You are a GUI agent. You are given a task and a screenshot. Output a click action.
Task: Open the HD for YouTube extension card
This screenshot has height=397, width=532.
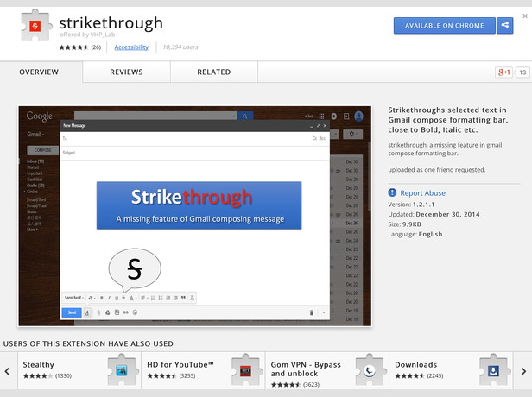pyautogui.click(x=203, y=370)
